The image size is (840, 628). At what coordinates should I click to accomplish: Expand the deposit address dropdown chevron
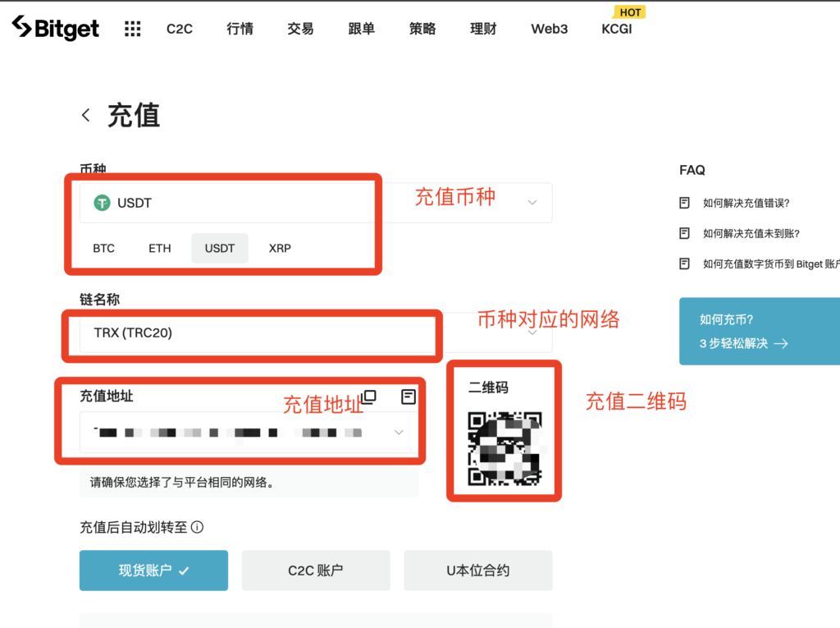pos(399,433)
